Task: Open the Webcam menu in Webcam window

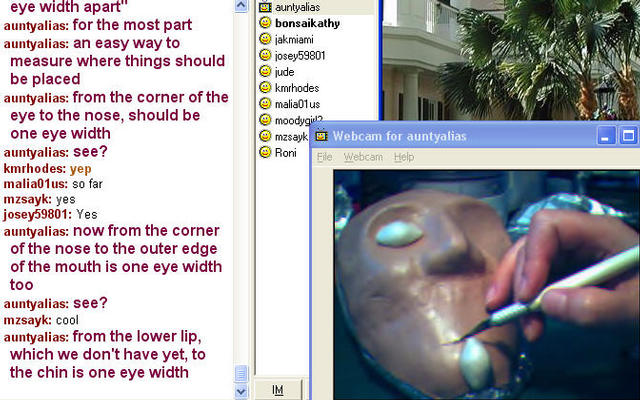Action: click(x=363, y=157)
